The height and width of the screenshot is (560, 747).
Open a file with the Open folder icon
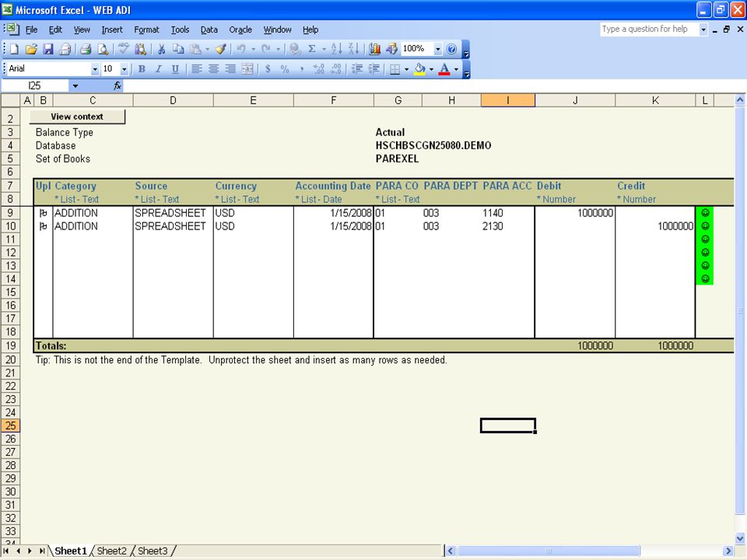click(x=31, y=49)
